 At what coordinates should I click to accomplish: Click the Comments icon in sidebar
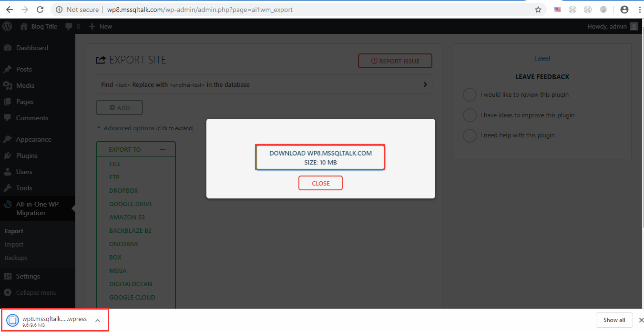7,118
